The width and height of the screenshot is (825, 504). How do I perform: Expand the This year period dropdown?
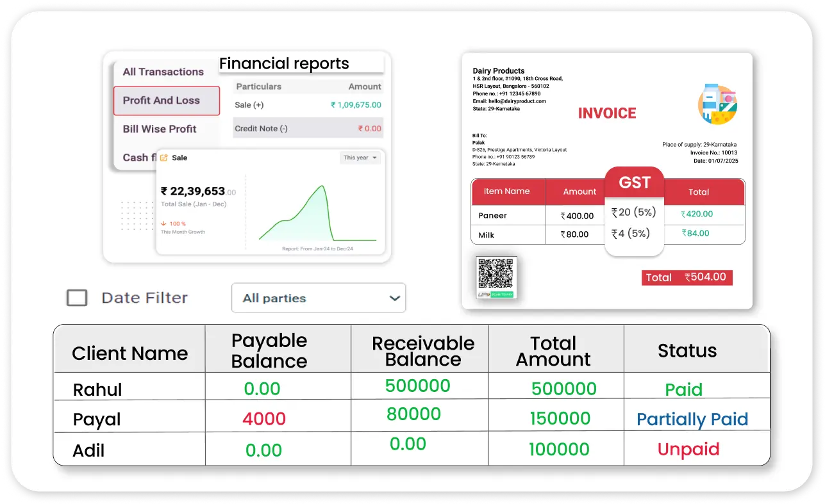360,158
